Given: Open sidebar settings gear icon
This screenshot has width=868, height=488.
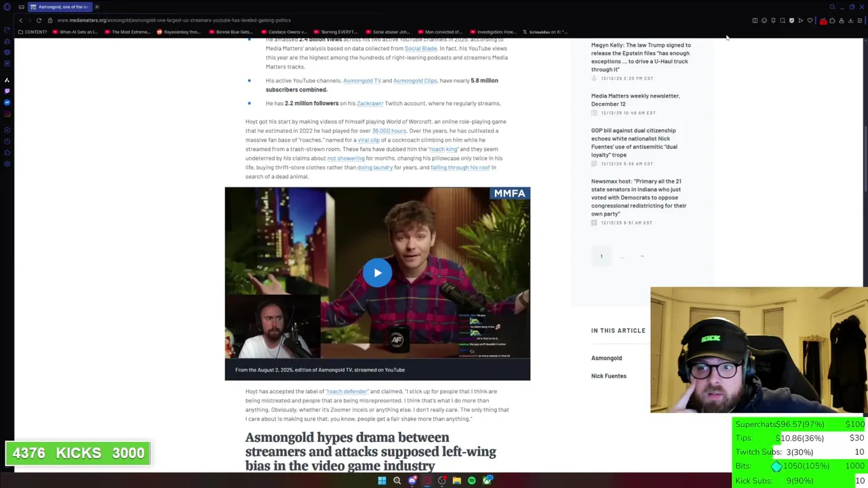Looking at the screenshot, I should pyautogui.click(x=7, y=163).
